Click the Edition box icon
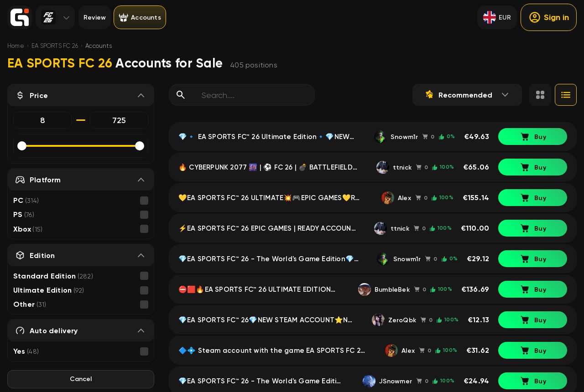Viewport: 584px width, 392px height. click(20, 255)
